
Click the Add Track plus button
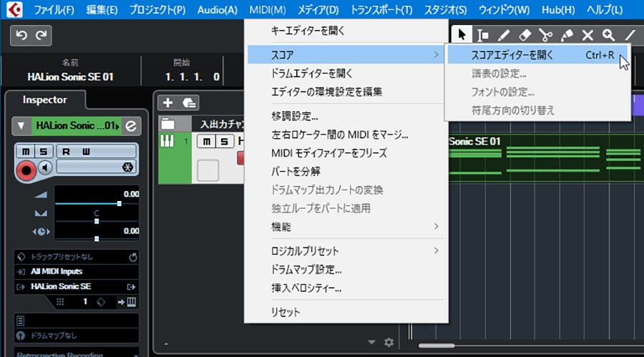167,103
